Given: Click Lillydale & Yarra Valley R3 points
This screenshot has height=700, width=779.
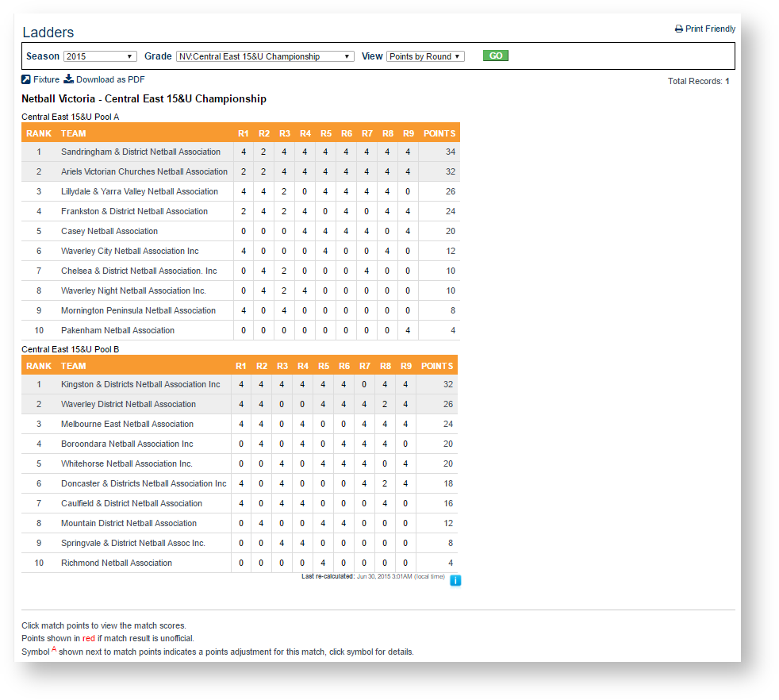Looking at the screenshot, I should pyautogui.click(x=284, y=191).
